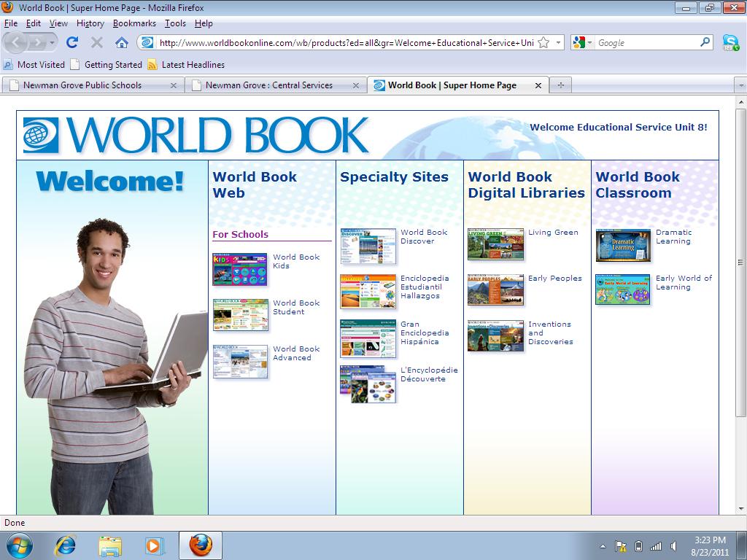The height and width of the screenshot is (560, 747).
Task: Open the Latest Headlines feed bookmark
Action: (186, 64)
